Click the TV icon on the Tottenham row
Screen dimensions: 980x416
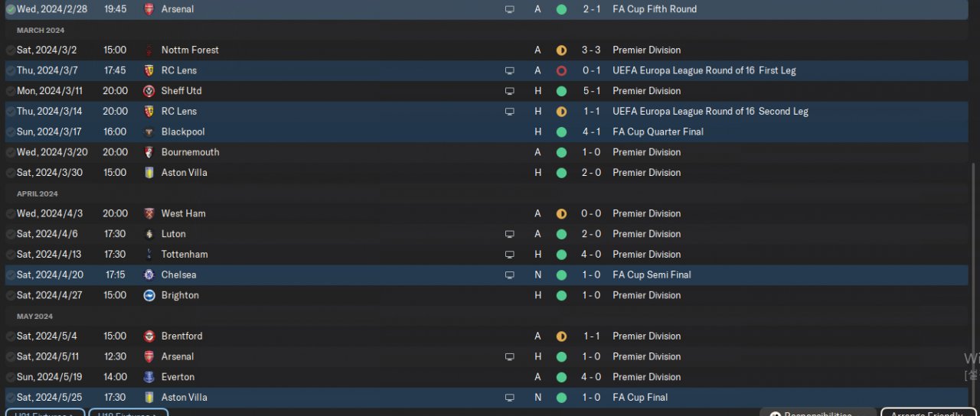[x=510, y=255]
